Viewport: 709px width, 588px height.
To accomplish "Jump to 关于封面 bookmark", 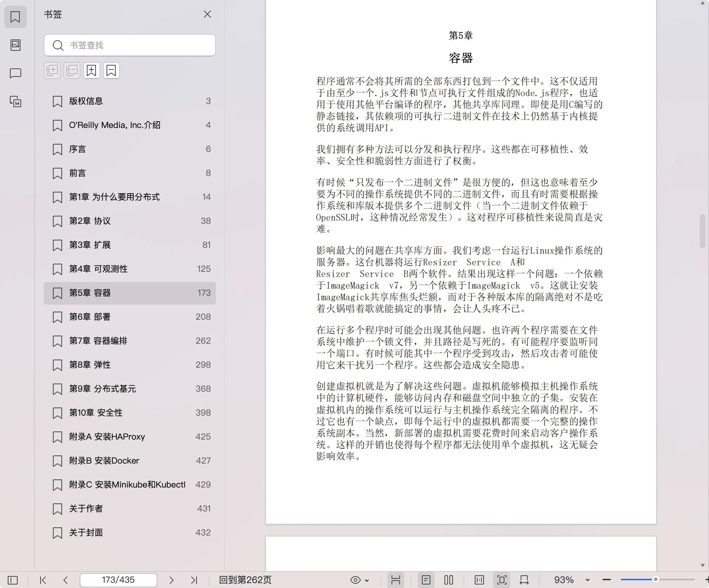I will 130,533.
